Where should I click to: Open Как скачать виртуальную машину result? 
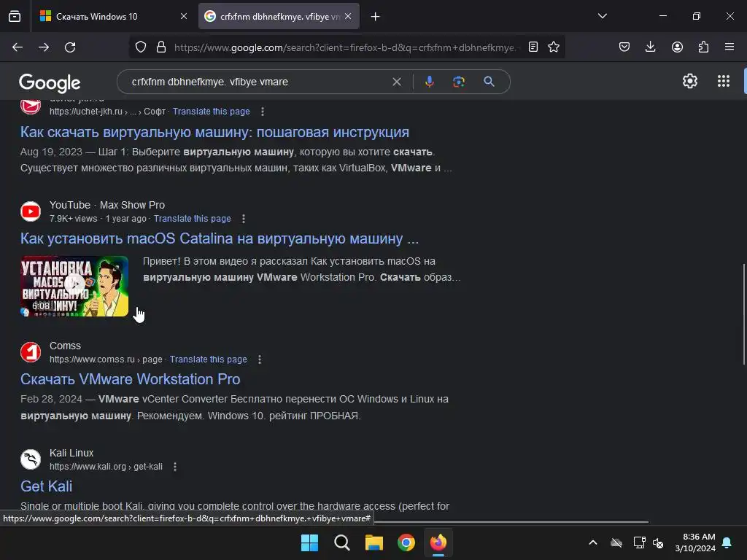215,132
